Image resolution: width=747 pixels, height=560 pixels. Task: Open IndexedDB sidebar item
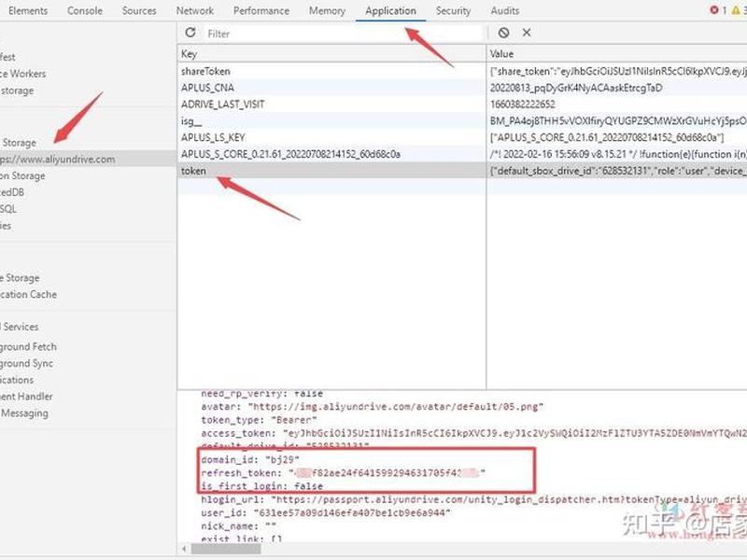[x=12, y=192]
